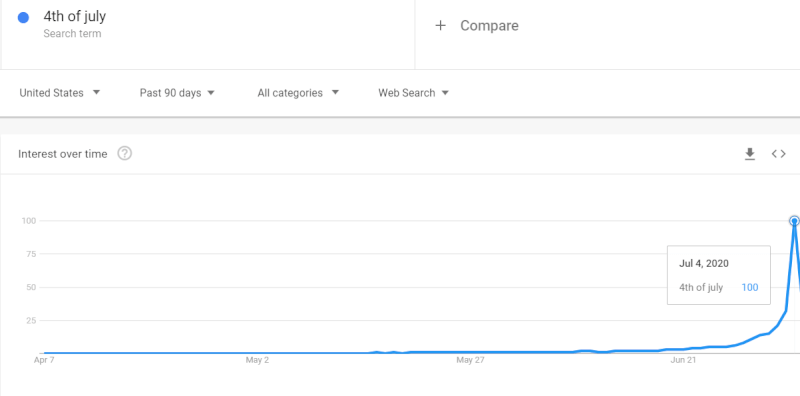Expand the Past 90 days time range
Image resolution: width=800 pixels, height=396 pixels.
[177, 93]
